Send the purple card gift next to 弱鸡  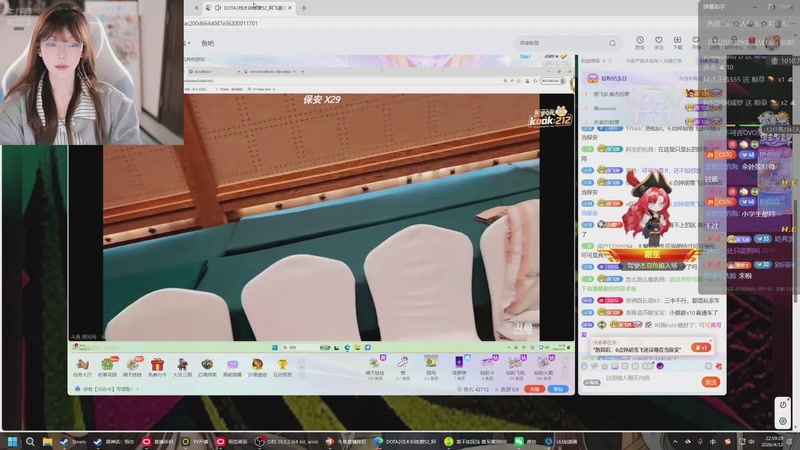click(x=459, y=367)
